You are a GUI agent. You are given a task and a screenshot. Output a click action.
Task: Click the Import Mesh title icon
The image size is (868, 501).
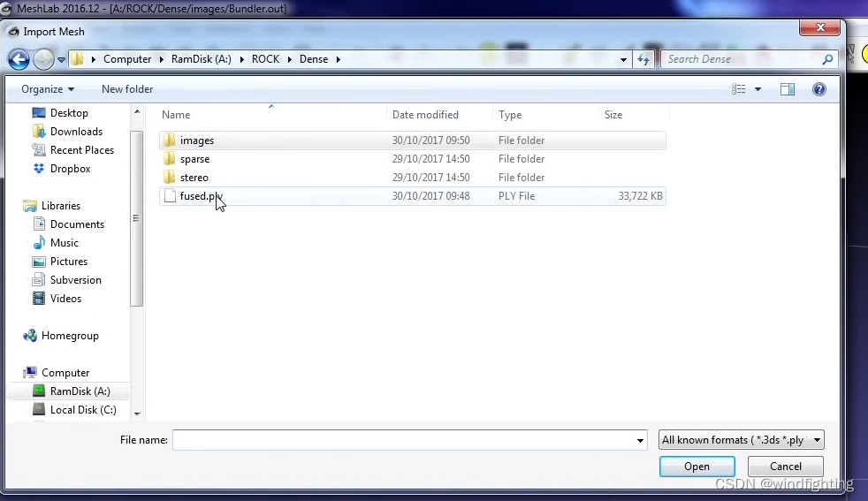pos(13,32)
